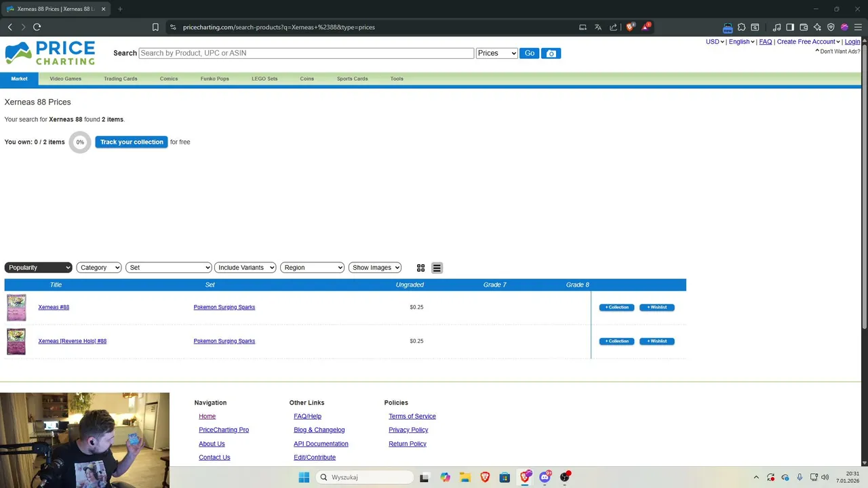Open USD currency selector
The image size is (868, 488).
(715, 42)
